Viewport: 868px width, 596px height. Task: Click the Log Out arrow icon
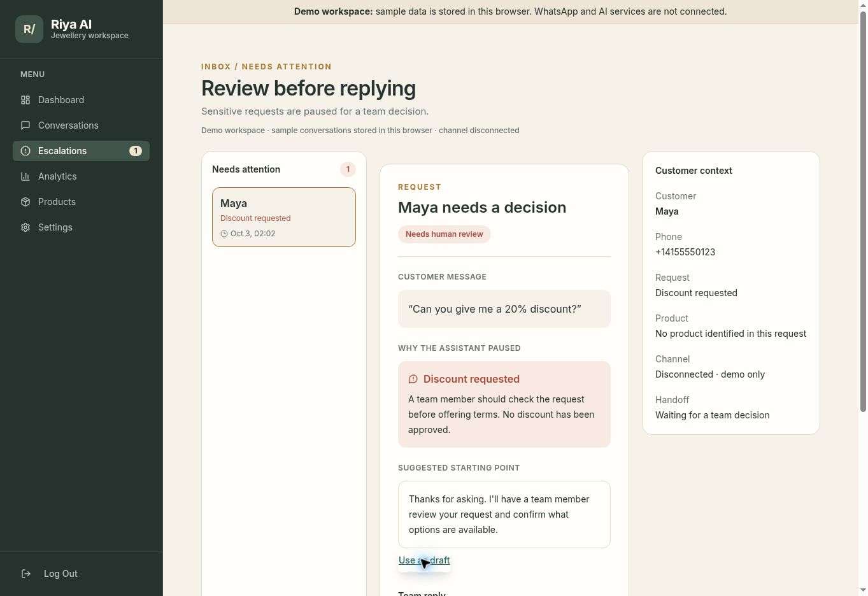(x=26, y=574)
